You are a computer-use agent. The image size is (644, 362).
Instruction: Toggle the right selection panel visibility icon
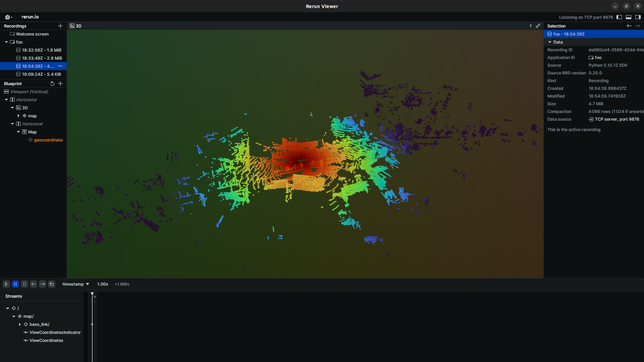click(637, 17)
